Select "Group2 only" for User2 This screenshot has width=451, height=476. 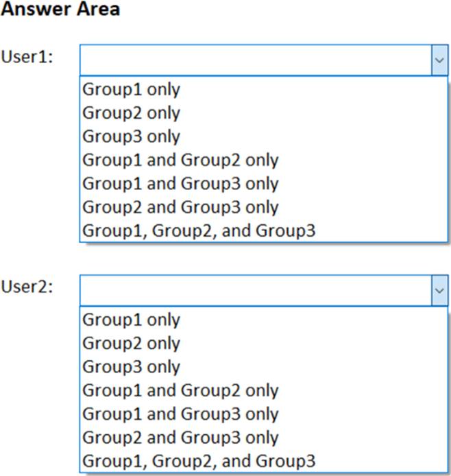coord(132,344)
